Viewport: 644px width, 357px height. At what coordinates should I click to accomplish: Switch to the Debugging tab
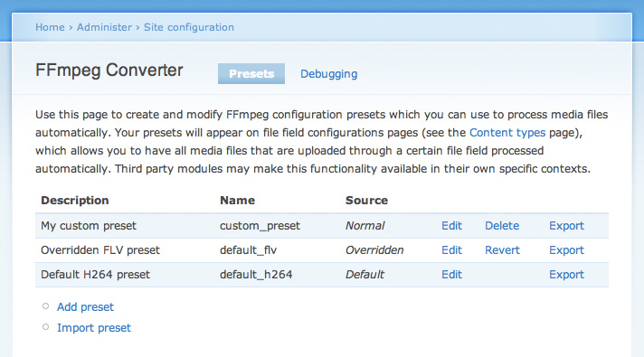(x=328, y=74)
